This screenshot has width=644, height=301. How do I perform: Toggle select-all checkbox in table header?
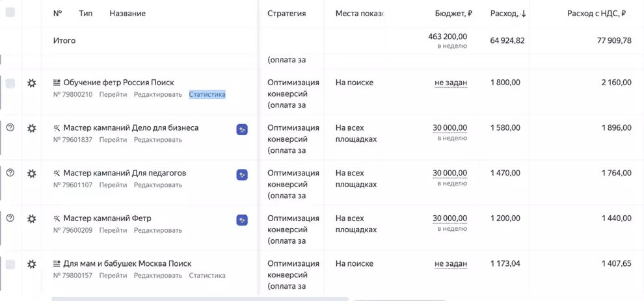click(10, 12)
